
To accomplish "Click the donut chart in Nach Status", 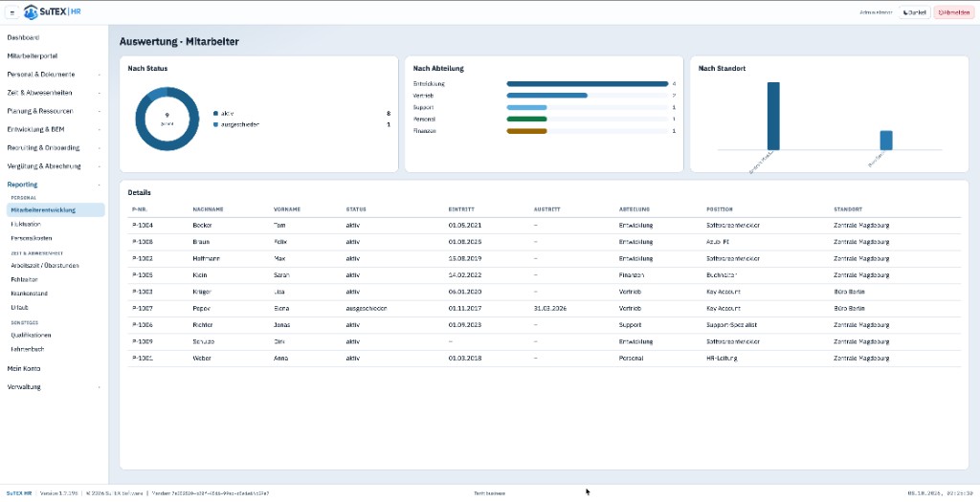I will tap(167, 119).
